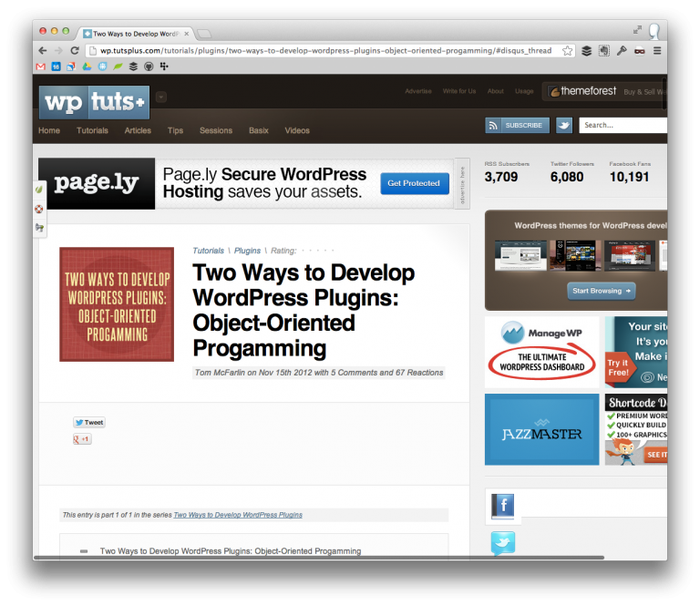Open the dropdown next to wp tuts+ logo
The height and width of the screenshot is (606, 700).
coord(161,97)
